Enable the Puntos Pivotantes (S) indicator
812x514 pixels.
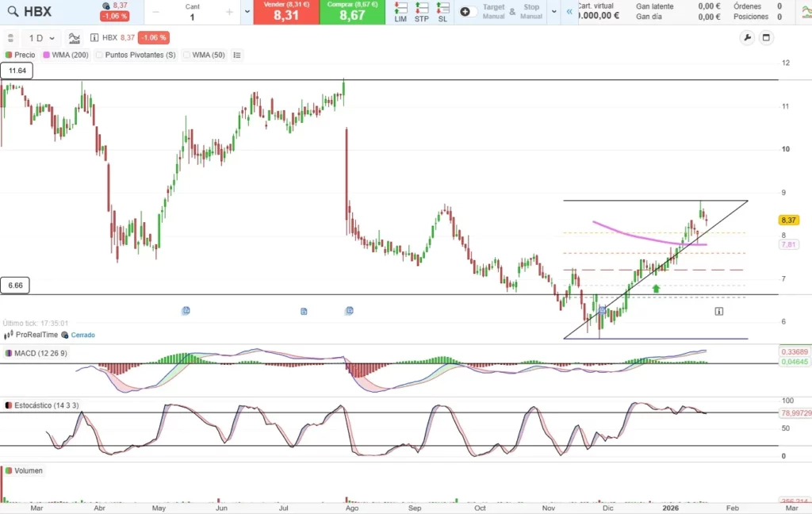tap(100, 55)
